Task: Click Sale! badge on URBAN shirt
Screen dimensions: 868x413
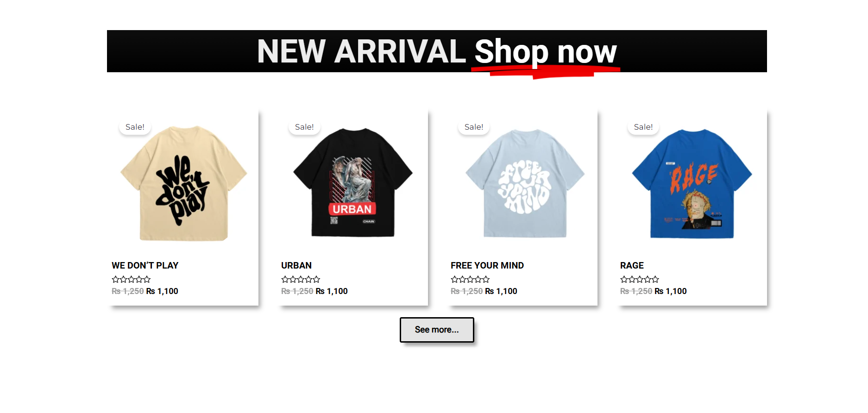Action: pos(304,127)
